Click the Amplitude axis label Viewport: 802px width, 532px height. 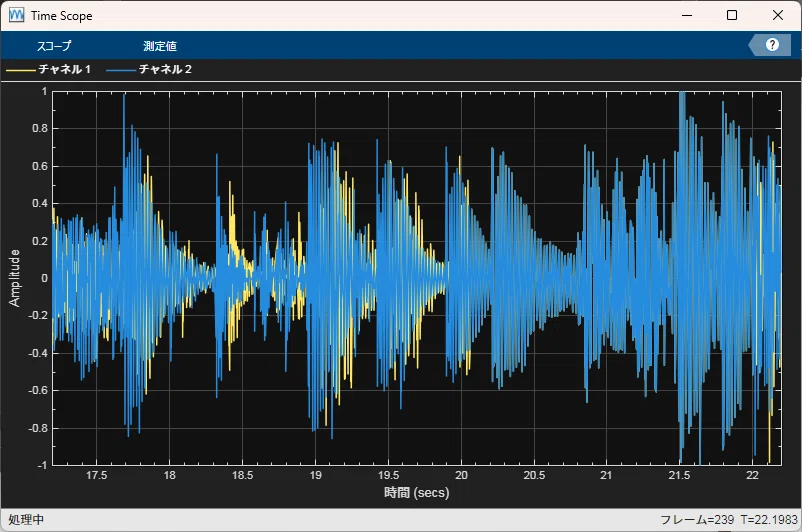tap(14, 278)
